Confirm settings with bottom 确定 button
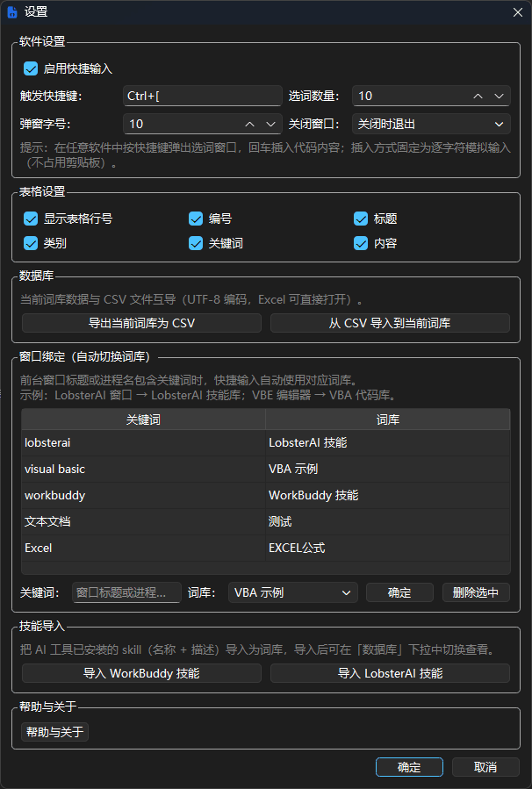This screenshot has height=789, width=532. [409, 767]
